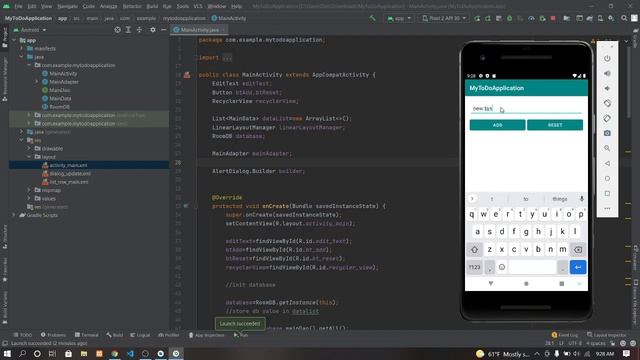This screenshot has width=640, height=360.
Task: Click the Make Project hammer icon
Action: click(372, 18)
